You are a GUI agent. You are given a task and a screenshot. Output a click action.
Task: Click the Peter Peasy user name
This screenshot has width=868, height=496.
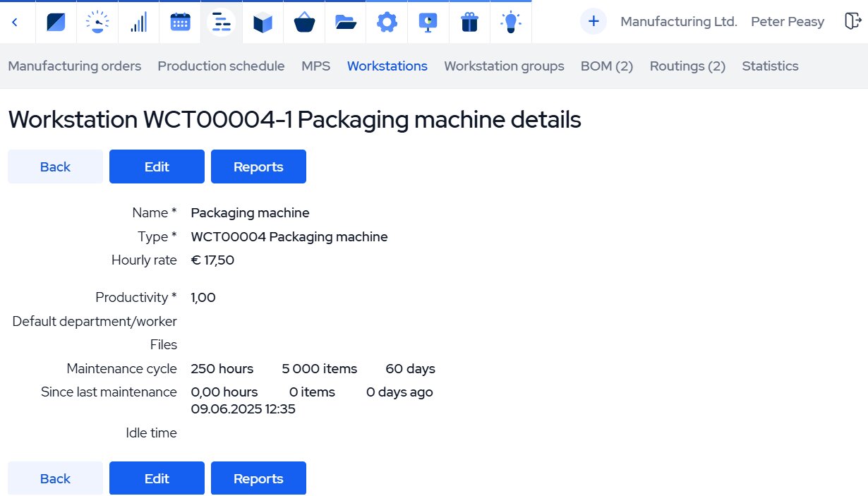point(787,22)
